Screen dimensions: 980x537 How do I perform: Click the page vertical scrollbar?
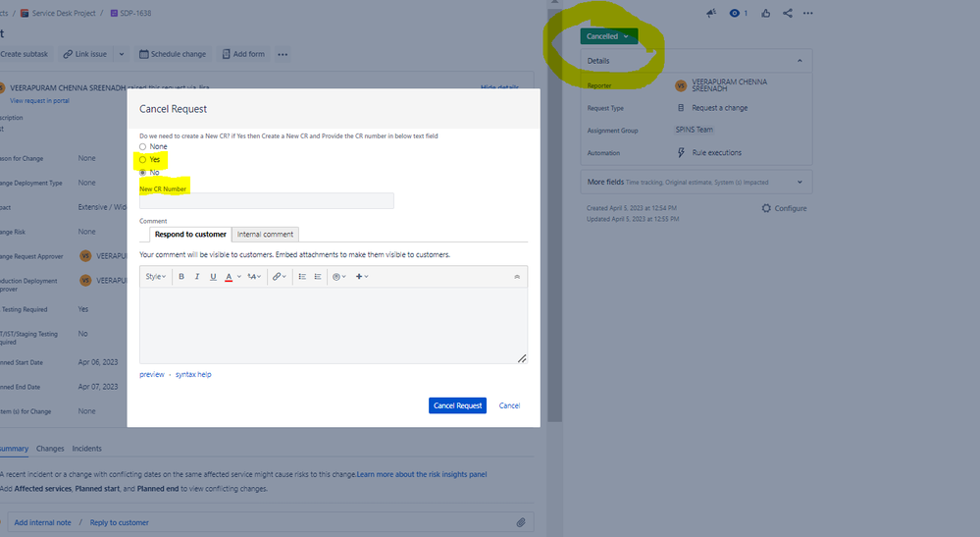555,216
